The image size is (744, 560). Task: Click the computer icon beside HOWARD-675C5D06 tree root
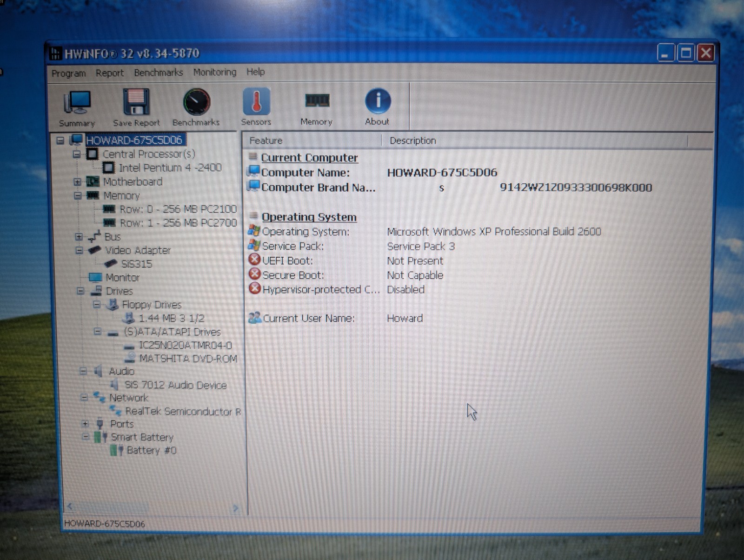point(76,140)
